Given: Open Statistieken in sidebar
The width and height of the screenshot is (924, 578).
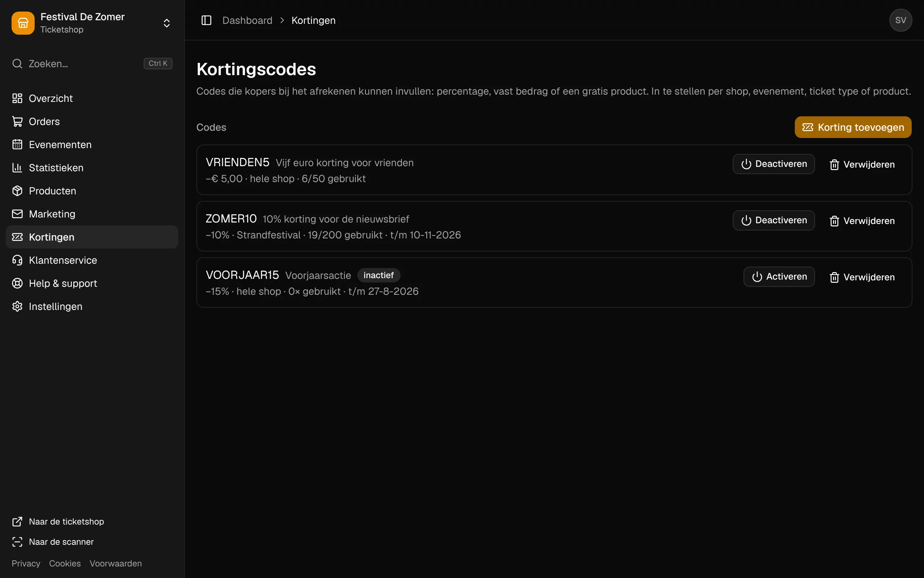Looking at the screenshot, I should point(92,168).
